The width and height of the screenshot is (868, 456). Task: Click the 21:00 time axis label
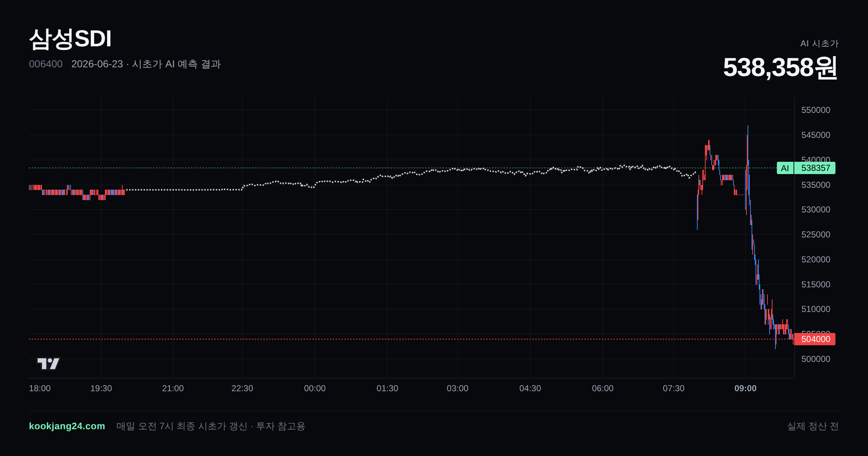(173, 388)
